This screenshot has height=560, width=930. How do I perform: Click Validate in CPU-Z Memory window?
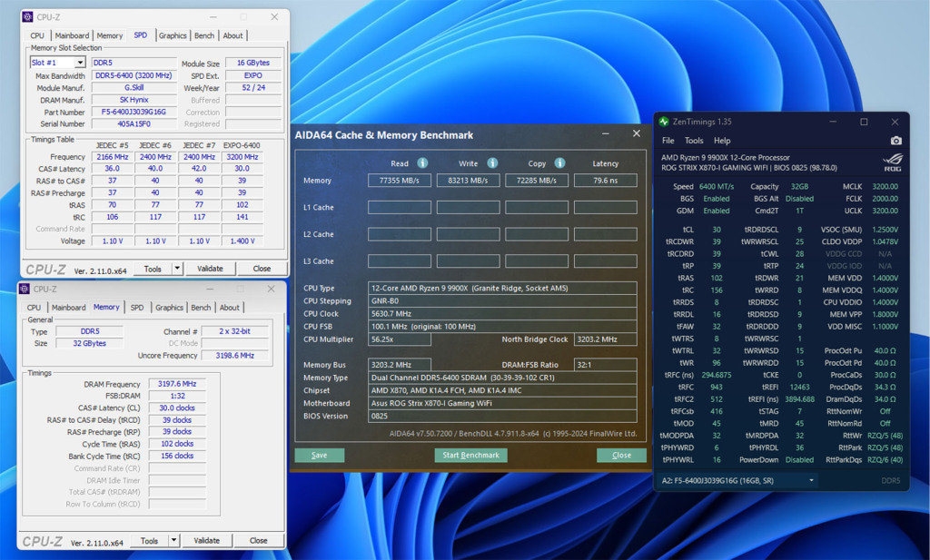pyautogui.click(x=206, y=540)
